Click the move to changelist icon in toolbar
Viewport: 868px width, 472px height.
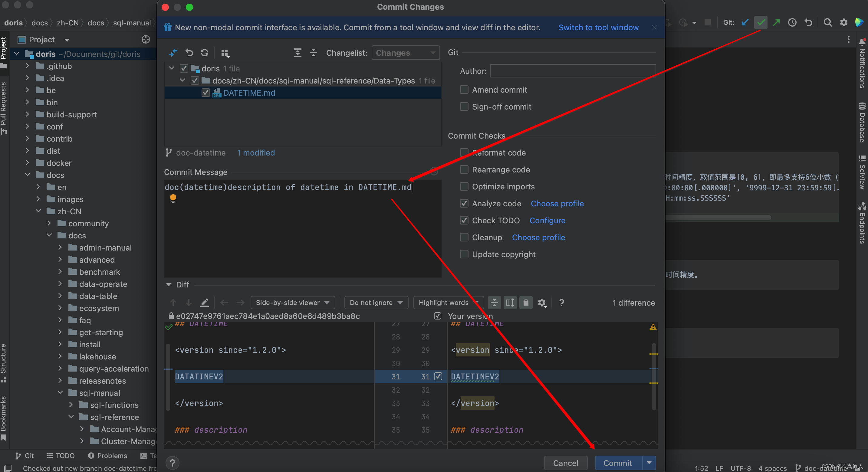click(225, 53)
